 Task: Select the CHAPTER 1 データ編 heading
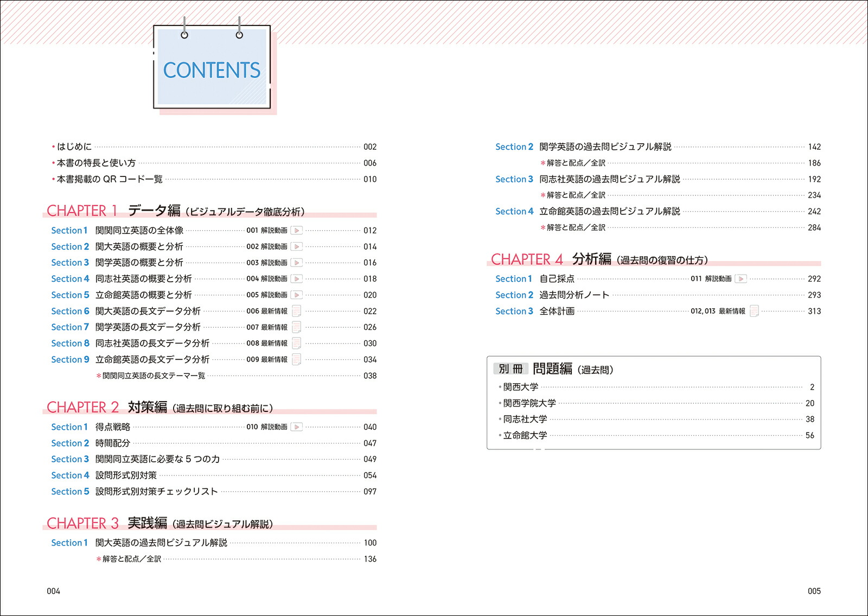(x=176, y=211)
